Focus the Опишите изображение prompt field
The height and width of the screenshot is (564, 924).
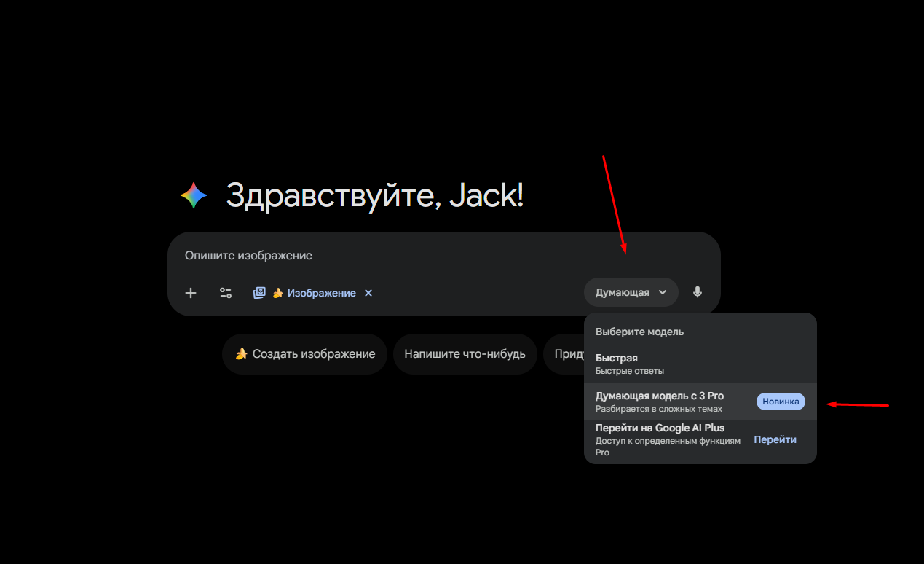point(443,256)
